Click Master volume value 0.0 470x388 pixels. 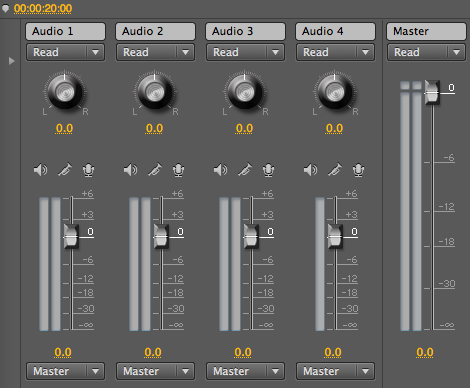tap(425, 352)
